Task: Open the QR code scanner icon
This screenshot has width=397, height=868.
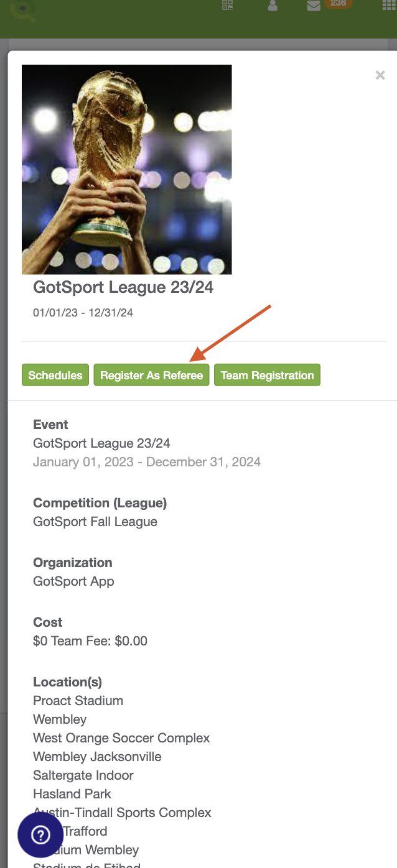Action: point(227,6)
